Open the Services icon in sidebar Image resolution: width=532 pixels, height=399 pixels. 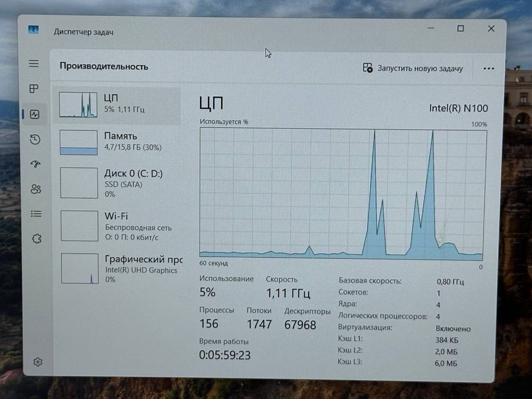pyautogui.click(x=36, y=239)
